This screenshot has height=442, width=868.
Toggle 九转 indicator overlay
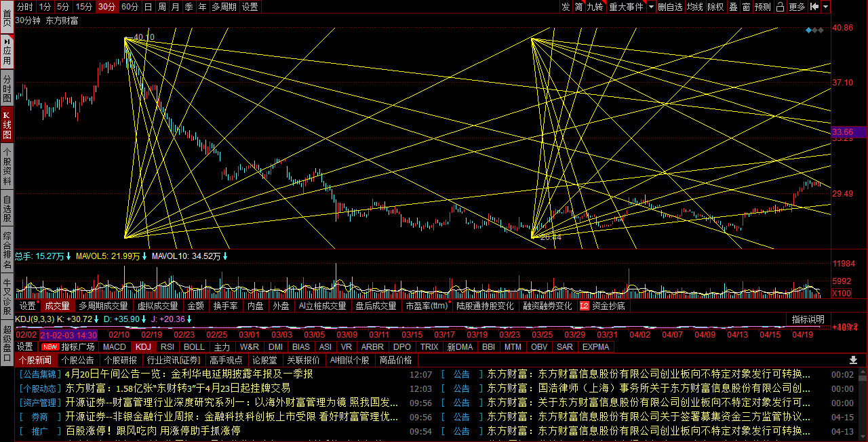[595, 7]
